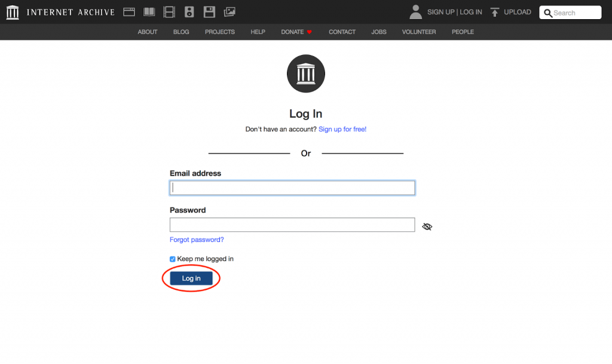This screenshot has width=612, height=364.
Task: Click the Internet Archive pillar logo in the top bar
Action: point(13,12)
